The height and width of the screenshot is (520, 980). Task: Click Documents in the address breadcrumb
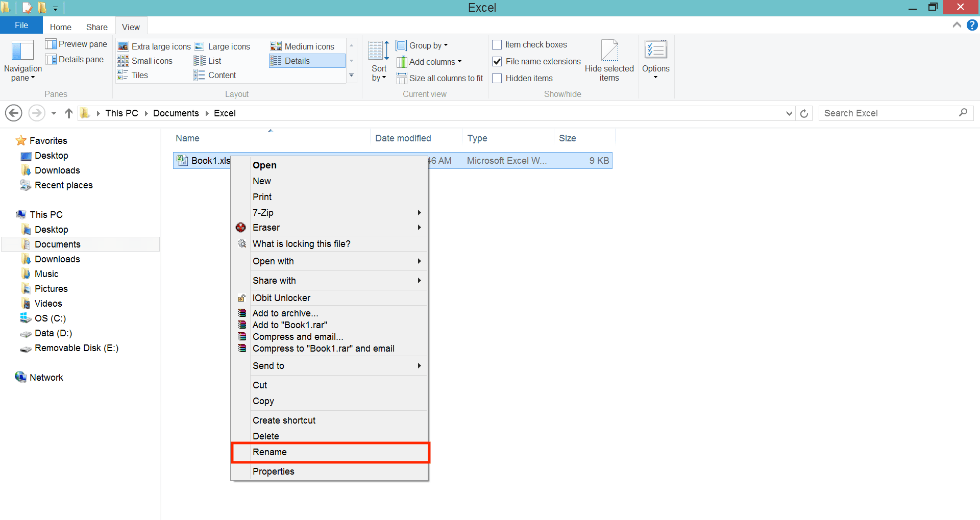(176, 113)
